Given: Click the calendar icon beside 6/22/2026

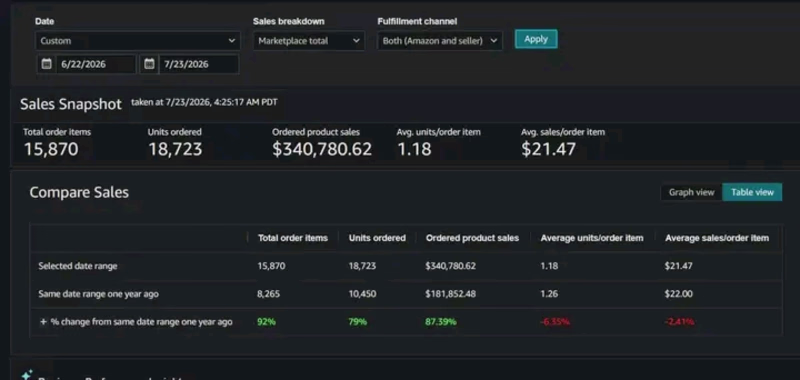Looking at the screenshot, I should (x=46, y=64).
